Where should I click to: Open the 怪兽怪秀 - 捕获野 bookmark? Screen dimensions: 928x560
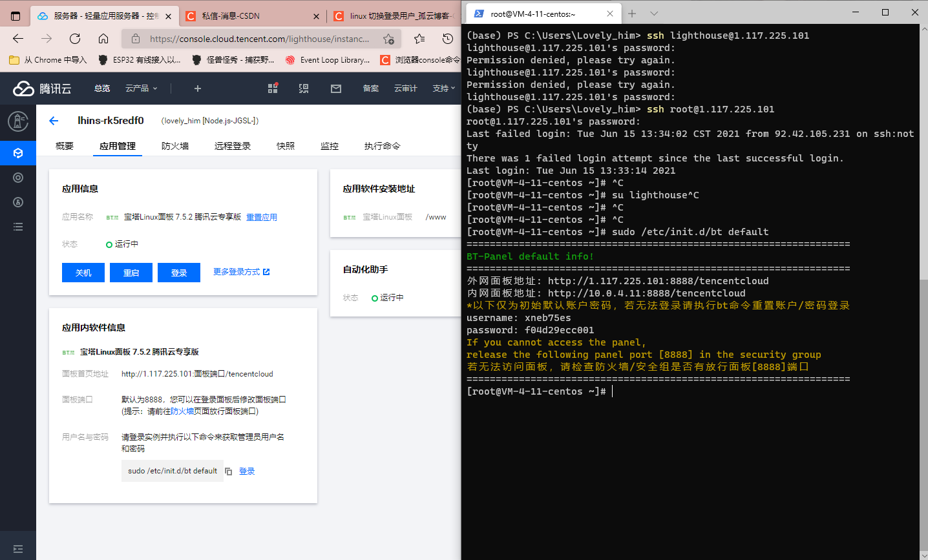click(x=233, y=60)
